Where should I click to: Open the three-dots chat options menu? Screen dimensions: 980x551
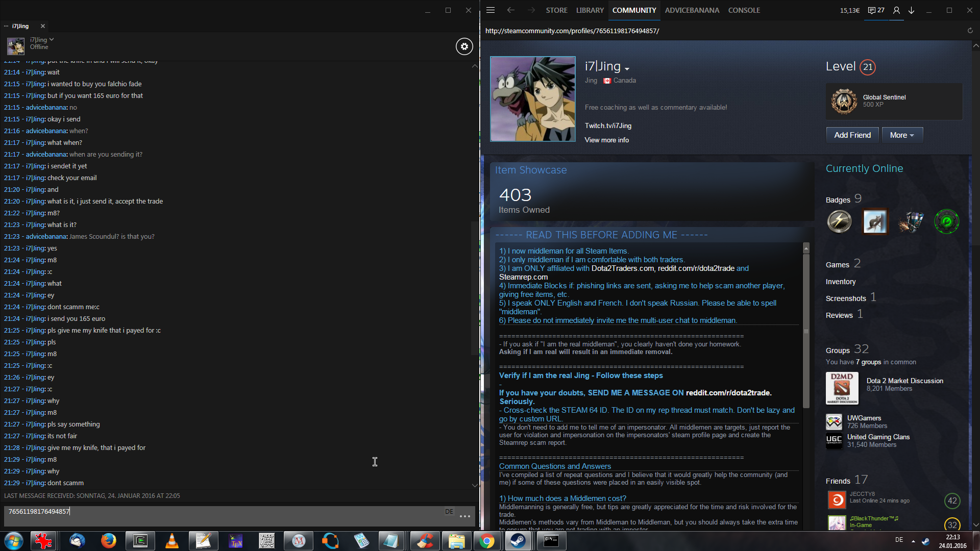coord(464,516)
